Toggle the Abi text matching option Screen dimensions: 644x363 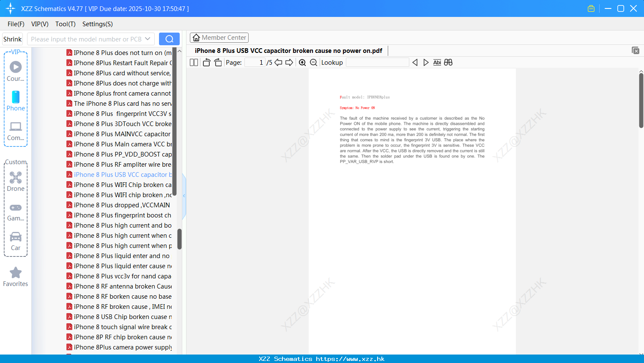437,63
